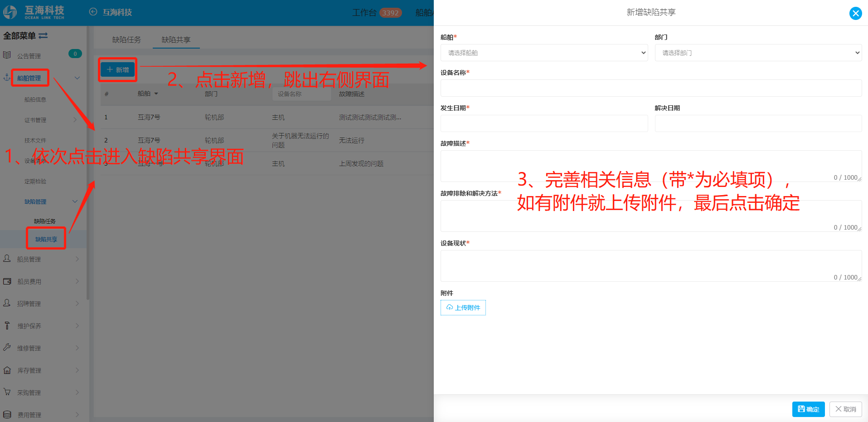This screenshot has width=868, height=422.
Task: Click the 船员管理 person icon
Action: pyautogui.click(x=7, y=258)
